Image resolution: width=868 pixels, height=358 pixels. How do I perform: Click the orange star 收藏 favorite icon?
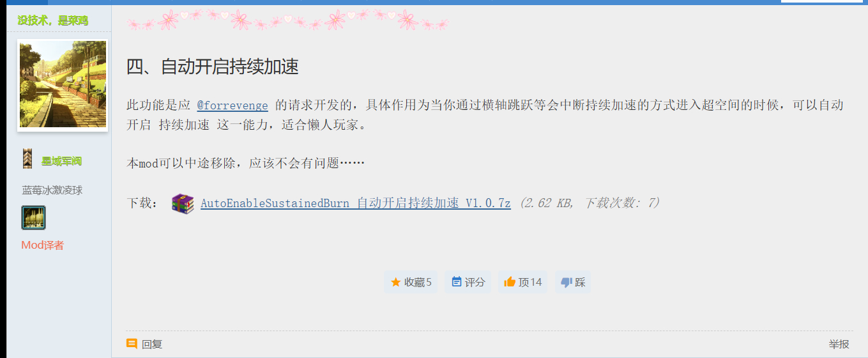pyautogui.click(x=395, y=282)
